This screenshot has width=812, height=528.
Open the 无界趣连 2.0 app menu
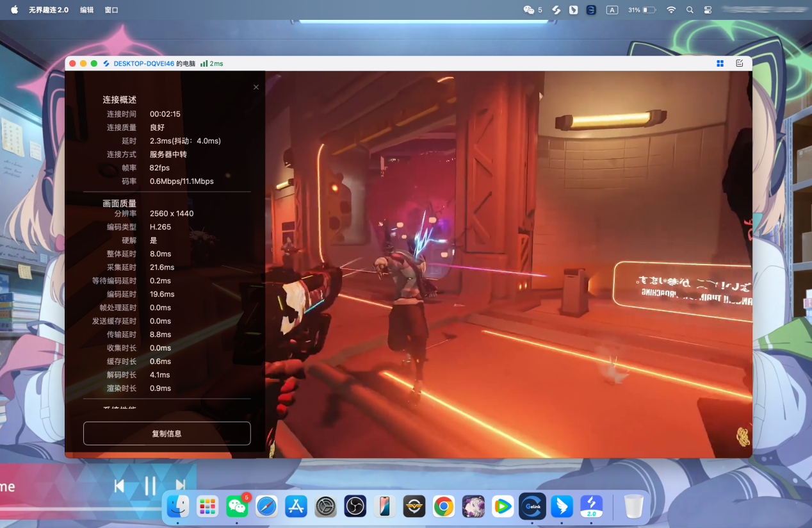pos(49,10)
